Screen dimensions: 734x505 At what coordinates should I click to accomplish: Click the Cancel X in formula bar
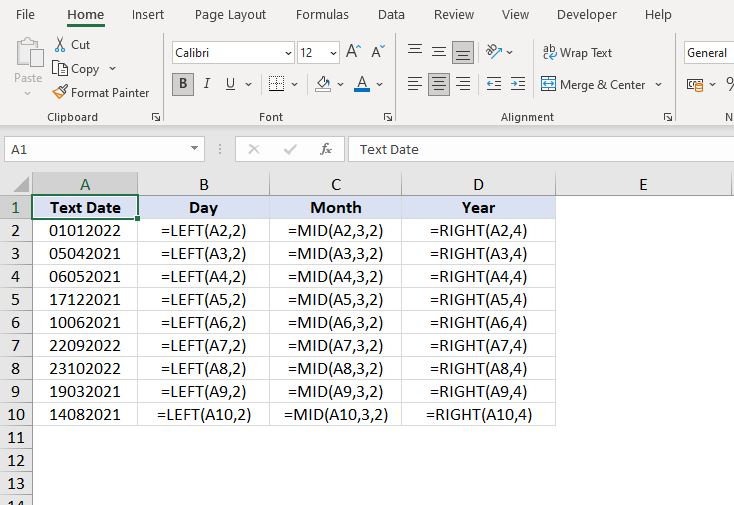tap(254, 149)
